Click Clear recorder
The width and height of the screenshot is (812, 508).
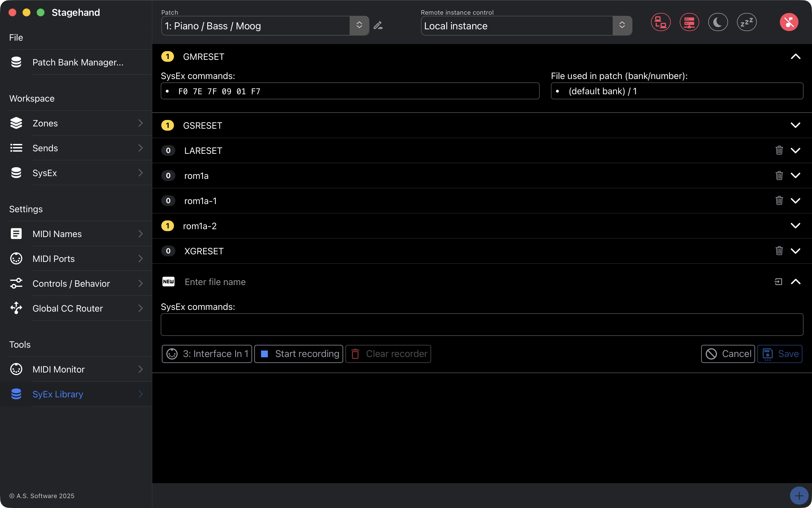pos(388,353)
